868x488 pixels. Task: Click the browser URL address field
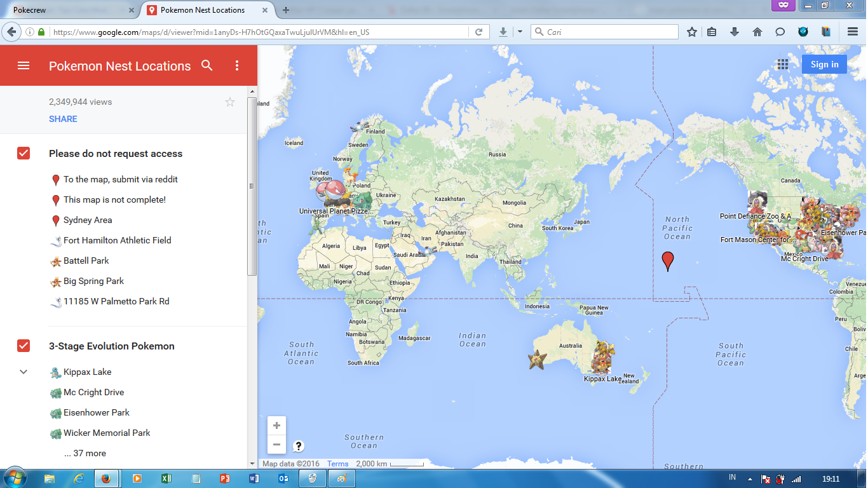(x=259, y=32)
